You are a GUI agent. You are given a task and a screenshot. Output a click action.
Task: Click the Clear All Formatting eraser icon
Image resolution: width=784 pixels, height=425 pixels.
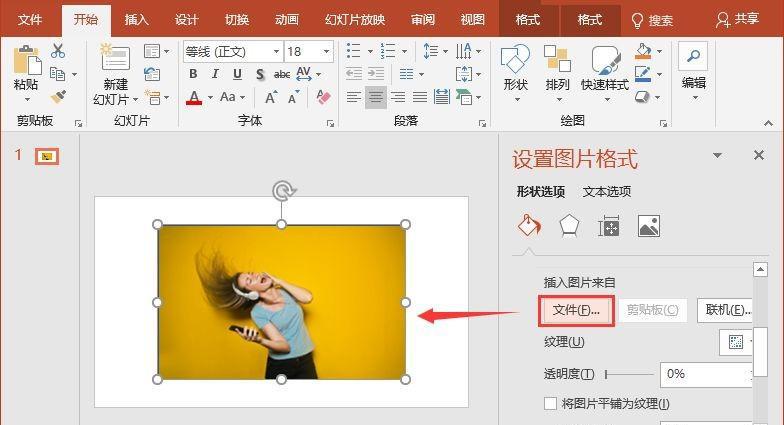point(322,97)
